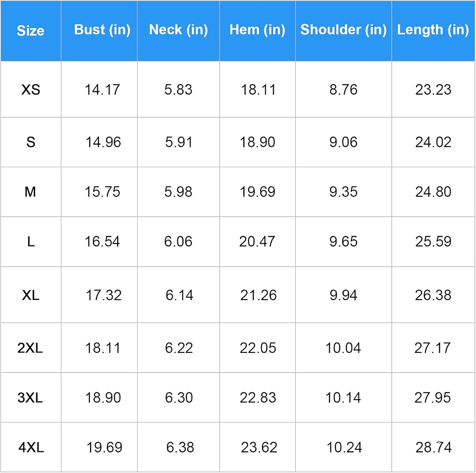Select L shoulder value 9.65
The width and height of the screenshot is (476, 473).
343,242
